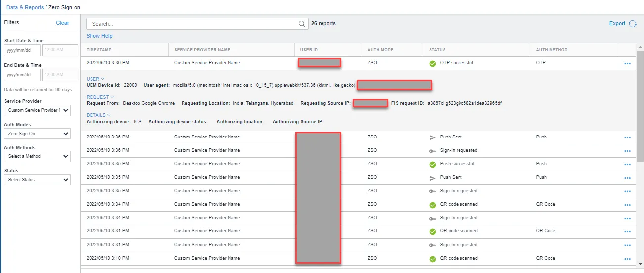Open three-dot menu for 3:34 PM QR code scanned row
644x273 pixels.
pyautogui.click(x=628, y=205)
